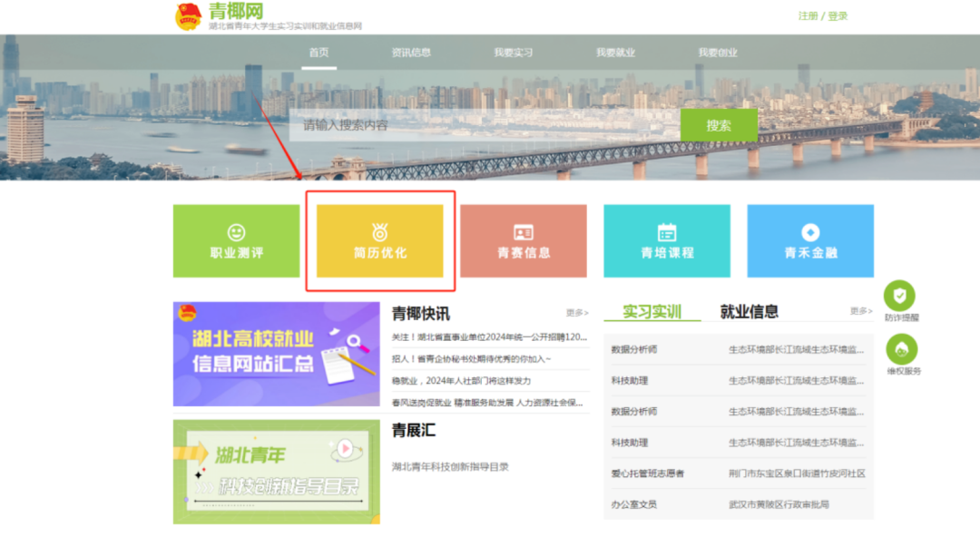This screenshot has width=980, height=546.
Task: Click the 湖北青年科技创新指导目录 text link
Action: [x=450, y=467]
